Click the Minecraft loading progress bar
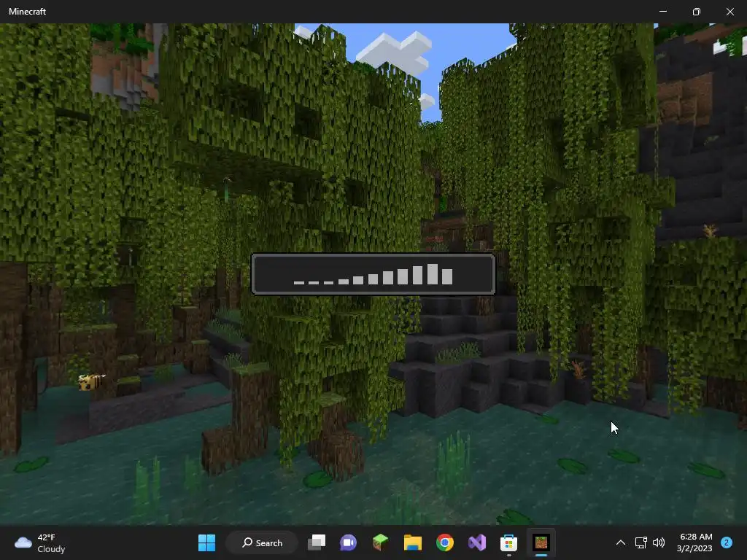Viewport: 747px width, 560px height. [373, 274]
